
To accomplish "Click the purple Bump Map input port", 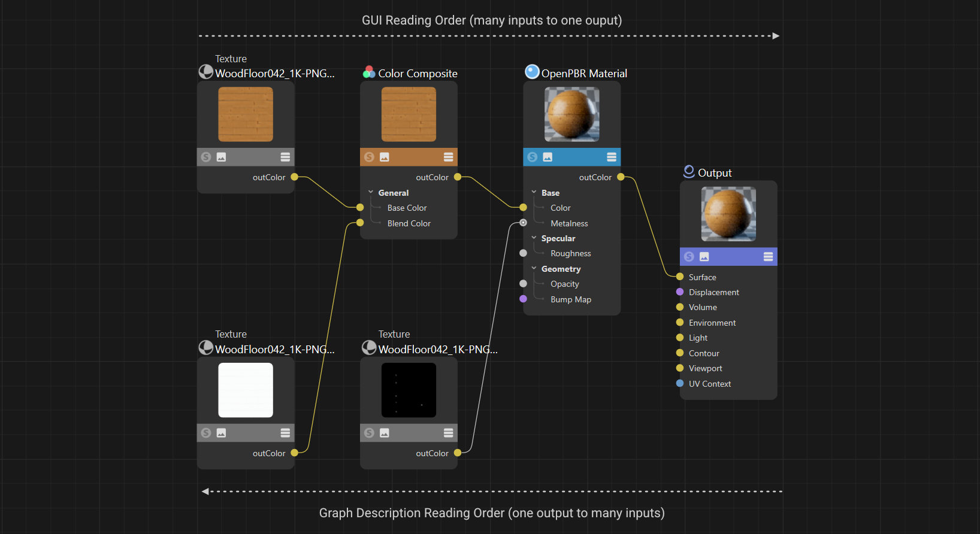I will click(523, 299).
